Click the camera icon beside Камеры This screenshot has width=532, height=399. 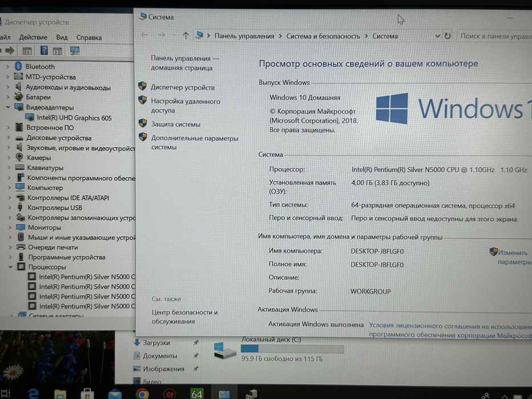point(20,157)
